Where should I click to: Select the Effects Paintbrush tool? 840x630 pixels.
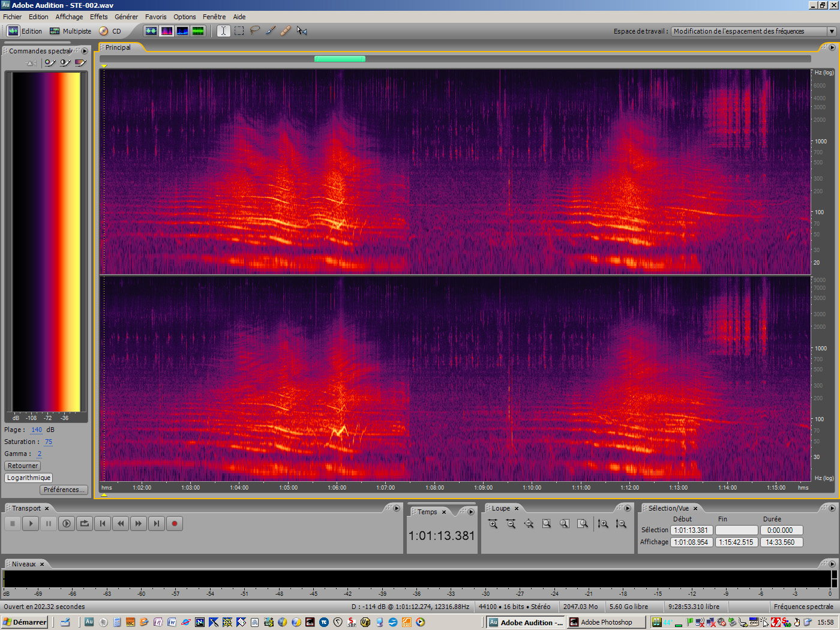click(x=270, y=31)
